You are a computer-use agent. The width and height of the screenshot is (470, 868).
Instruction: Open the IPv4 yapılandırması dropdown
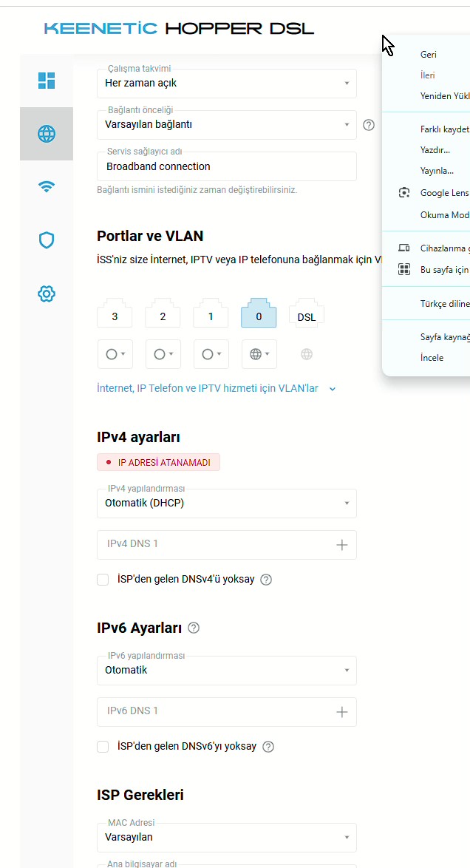(227, 503)
